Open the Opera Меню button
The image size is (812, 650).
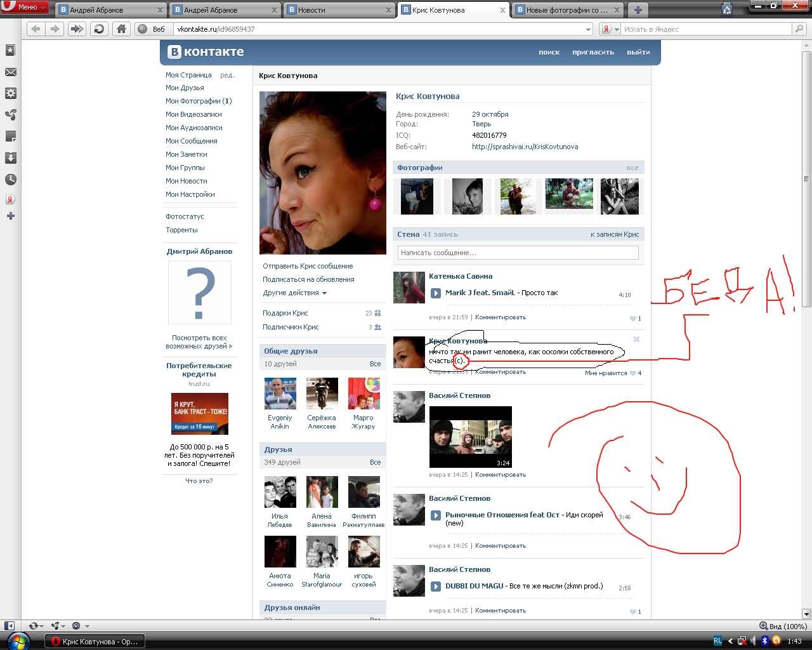point(25,7)
